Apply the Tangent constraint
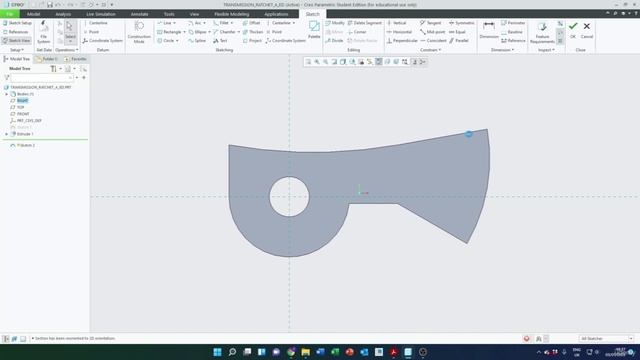The height and width of the screenshot is (360, 640). pos(431,23)
